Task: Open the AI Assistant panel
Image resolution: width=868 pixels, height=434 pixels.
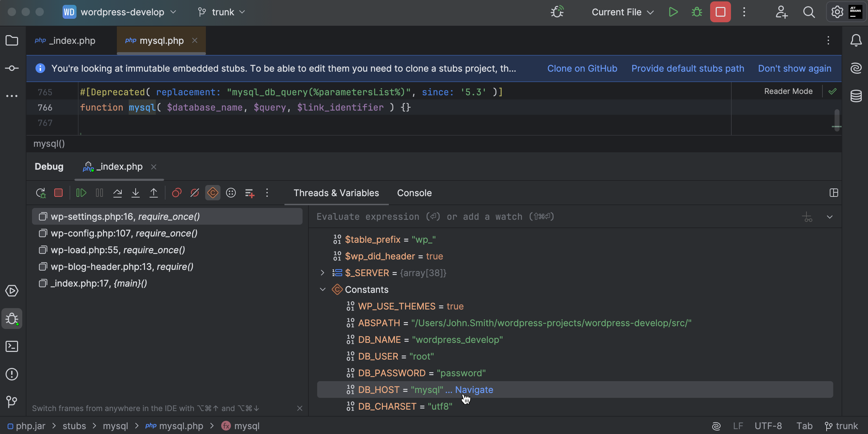Action: pyautogui.click(x=856, y=68)
